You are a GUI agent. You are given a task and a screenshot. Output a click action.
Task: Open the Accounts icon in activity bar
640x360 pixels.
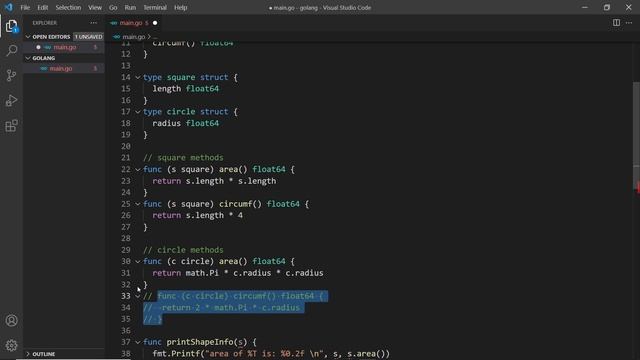click(x=11, y=320)
